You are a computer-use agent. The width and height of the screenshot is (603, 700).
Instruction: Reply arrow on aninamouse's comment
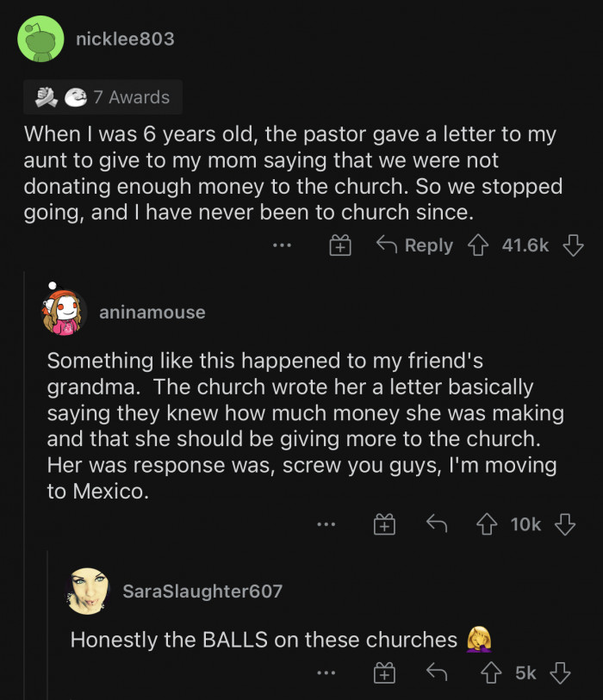436,523
